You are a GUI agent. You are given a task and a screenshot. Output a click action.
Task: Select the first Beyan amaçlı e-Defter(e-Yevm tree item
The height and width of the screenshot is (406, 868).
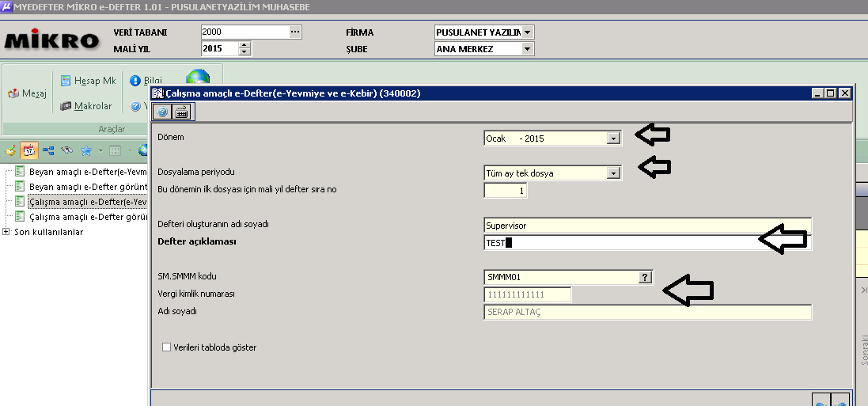82,172
